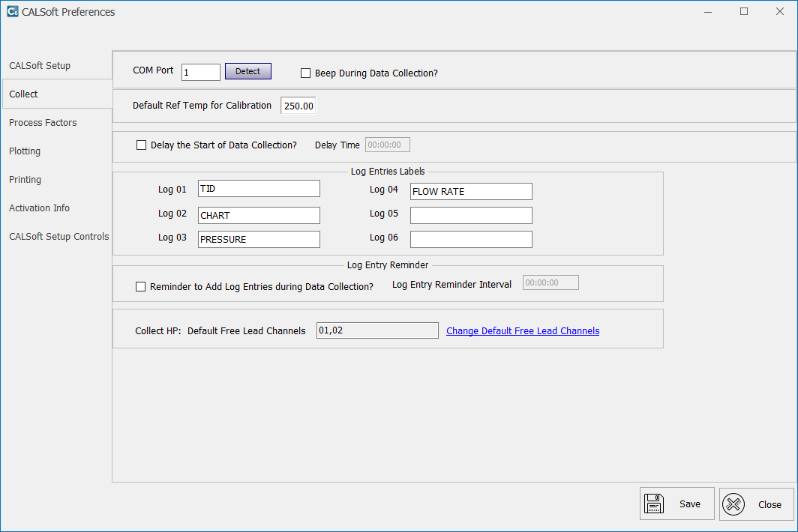798x532 pixels.
Task: Click the Save button label
Action: tap(689, 504)
